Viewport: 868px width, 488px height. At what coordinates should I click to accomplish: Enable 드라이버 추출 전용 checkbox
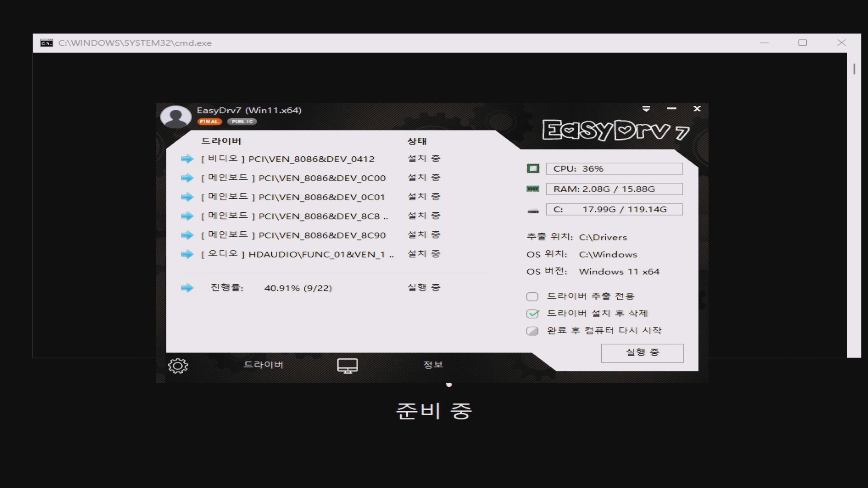tap(532, 297)
